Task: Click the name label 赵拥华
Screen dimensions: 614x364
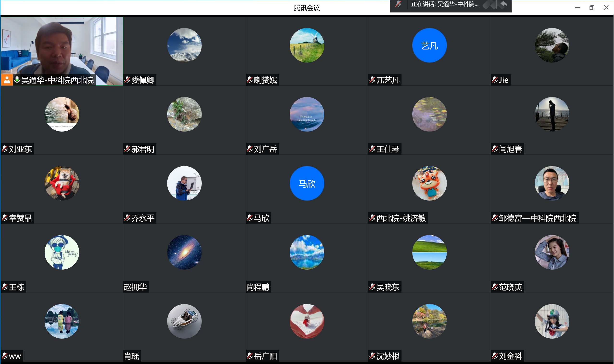Action: click(x=135, y=287)
